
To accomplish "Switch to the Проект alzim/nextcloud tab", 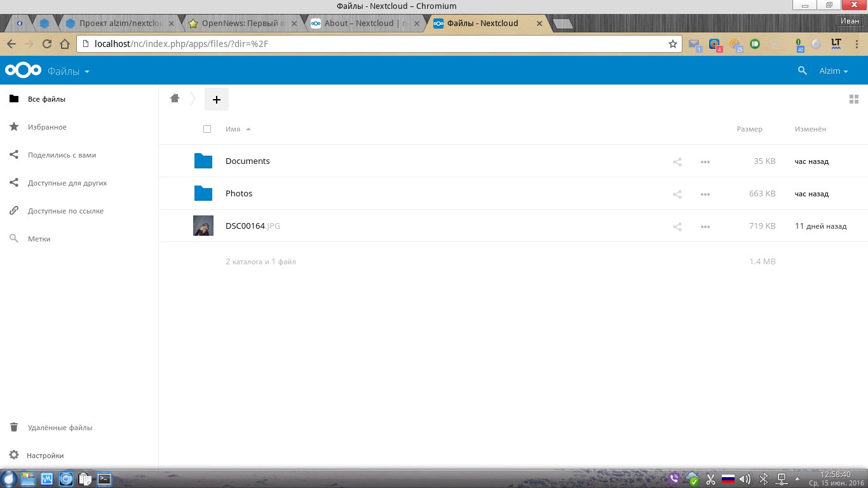I will click(120, 24).
